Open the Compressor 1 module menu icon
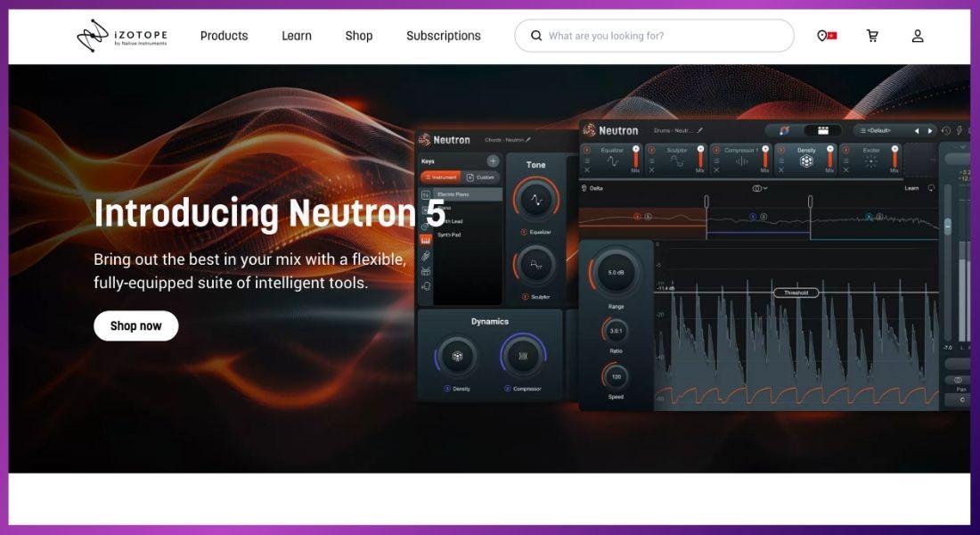Viewport: 980px width, 535px height. pyautogui.click(x=716, y=160)
